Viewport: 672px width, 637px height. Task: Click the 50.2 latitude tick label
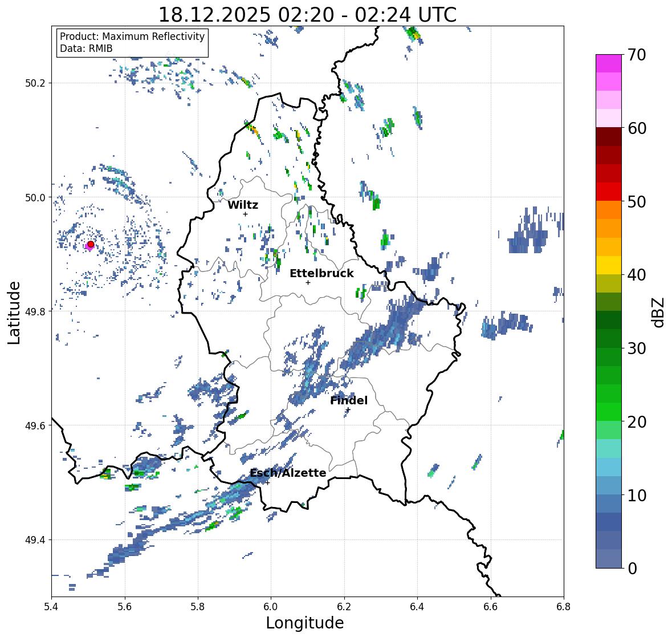pos(35,83)
